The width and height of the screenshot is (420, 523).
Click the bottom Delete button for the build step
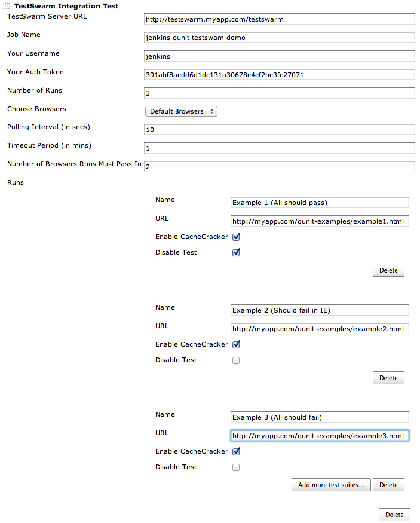coord(394,515)
